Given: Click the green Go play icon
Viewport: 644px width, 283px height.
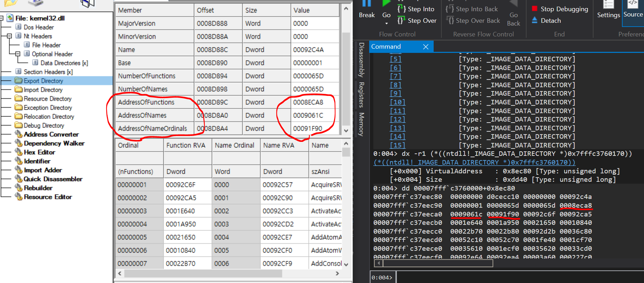Looking at the screenshot, I should tap(386, 4).
